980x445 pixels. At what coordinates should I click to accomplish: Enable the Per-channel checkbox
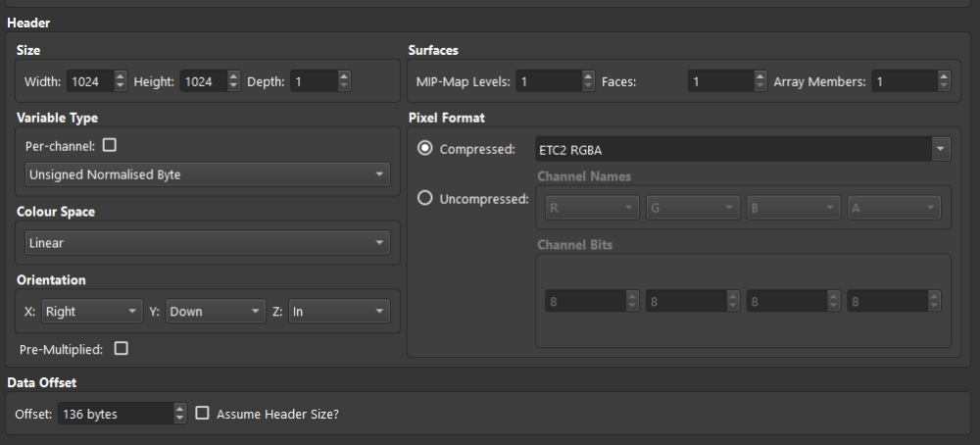110,145
